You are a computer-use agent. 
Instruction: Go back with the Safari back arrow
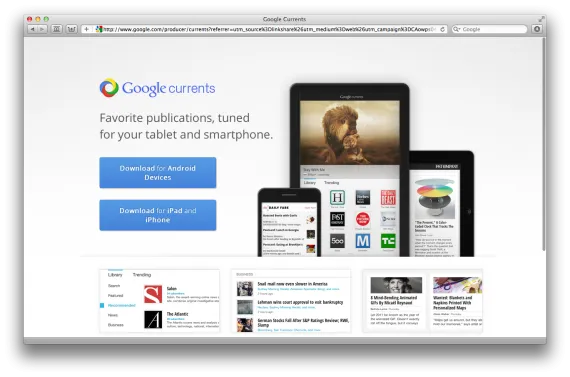(x=32, y=29)
